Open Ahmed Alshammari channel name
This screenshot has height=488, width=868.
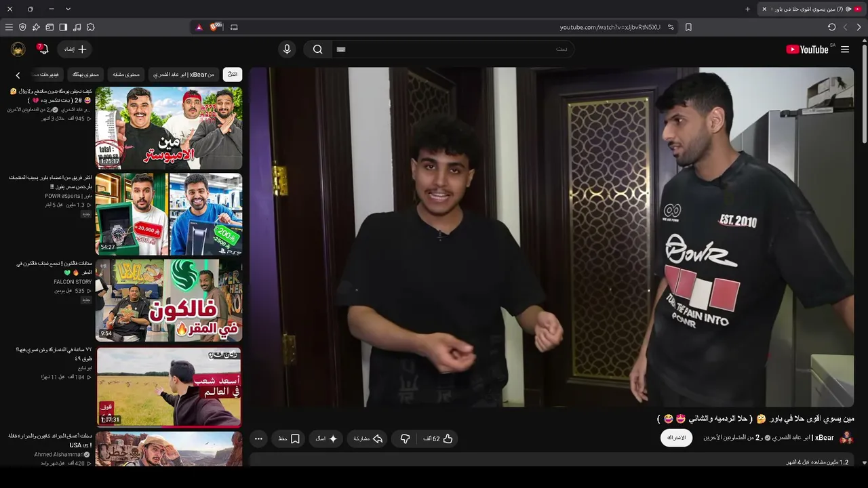click(x=59, y=454)
